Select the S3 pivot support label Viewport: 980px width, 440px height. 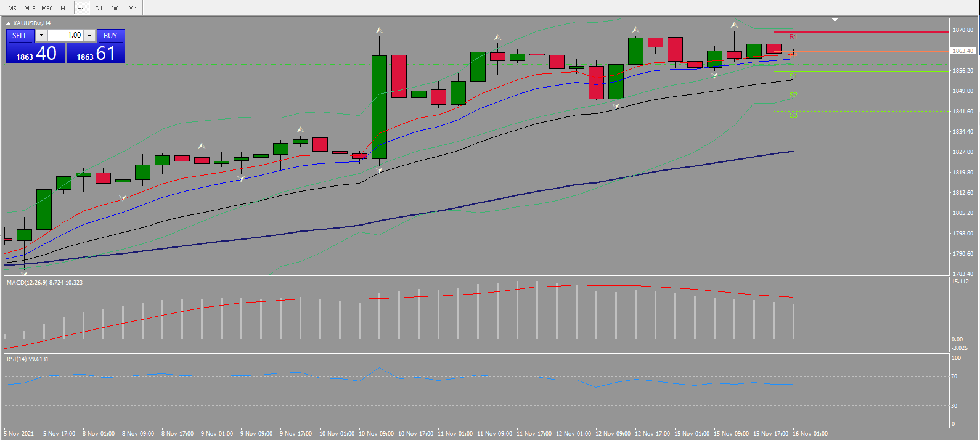[x=793, y=115]
